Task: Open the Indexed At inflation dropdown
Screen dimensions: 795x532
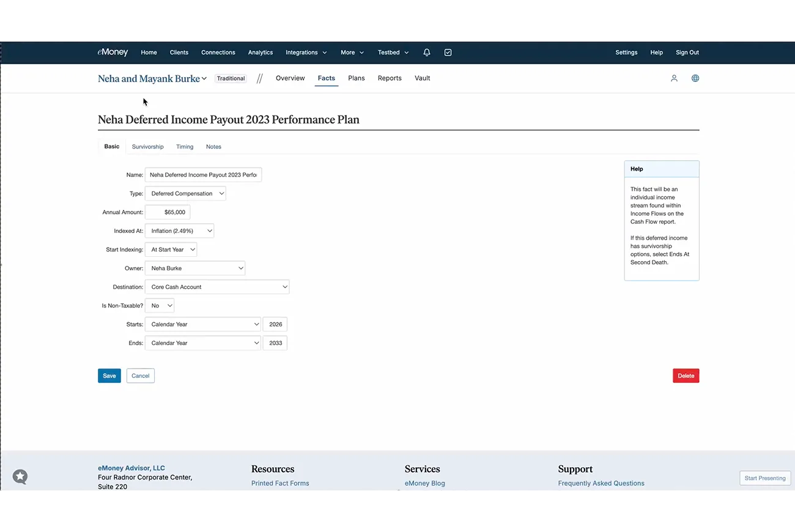Action: (x=179, y=231)
